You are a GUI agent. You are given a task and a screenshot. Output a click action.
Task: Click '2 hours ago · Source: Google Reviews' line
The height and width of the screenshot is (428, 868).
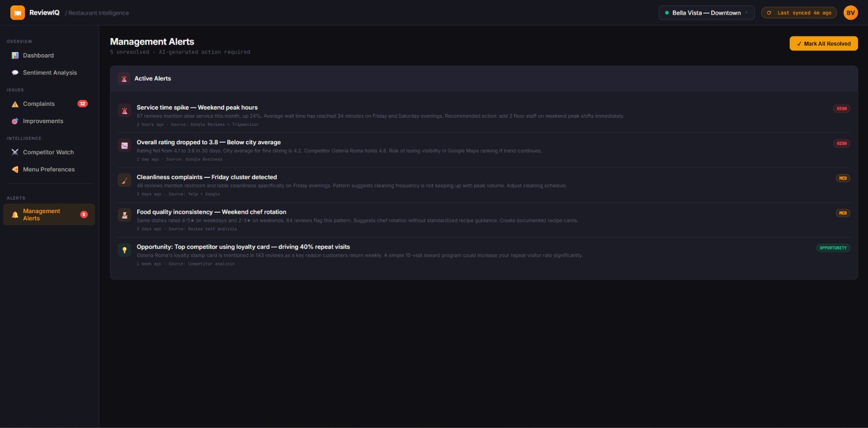click(197, 124)
